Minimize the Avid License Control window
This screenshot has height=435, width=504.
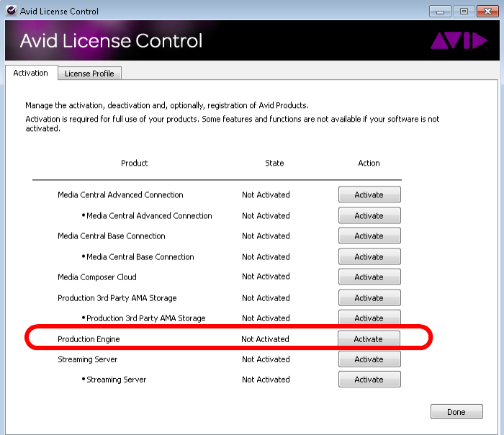[442, 12]
